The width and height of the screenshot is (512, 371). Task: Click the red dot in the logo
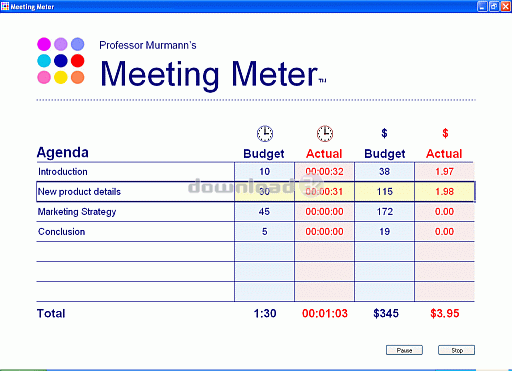tap(78, 61)
